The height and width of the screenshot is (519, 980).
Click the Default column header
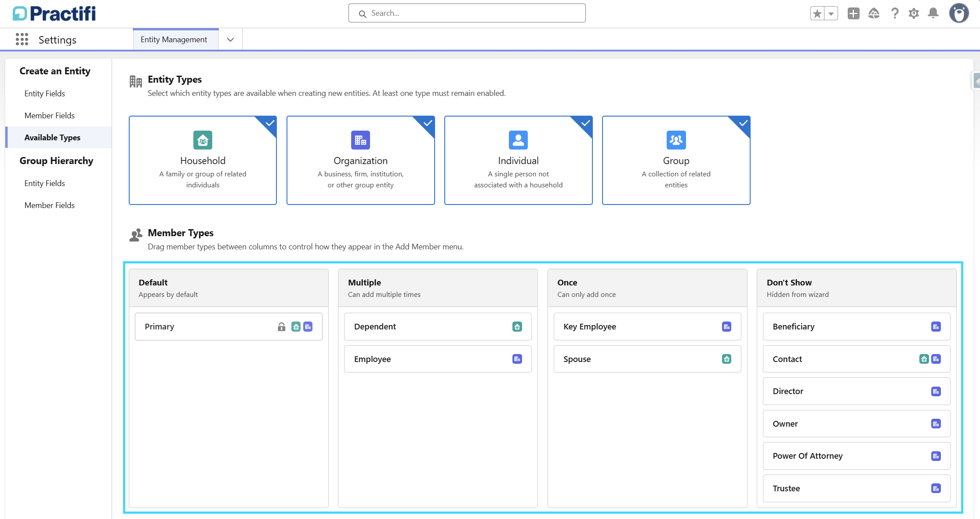[x=229, y=288]
